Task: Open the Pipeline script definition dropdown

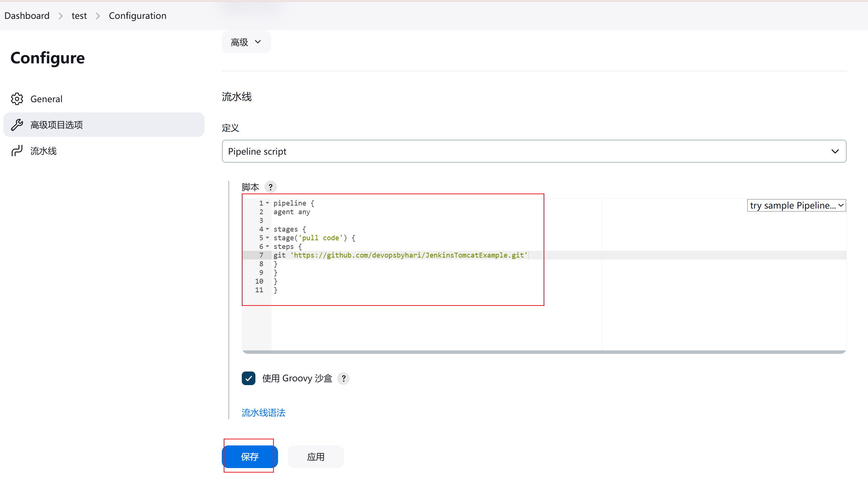Action: pos(534,152)
